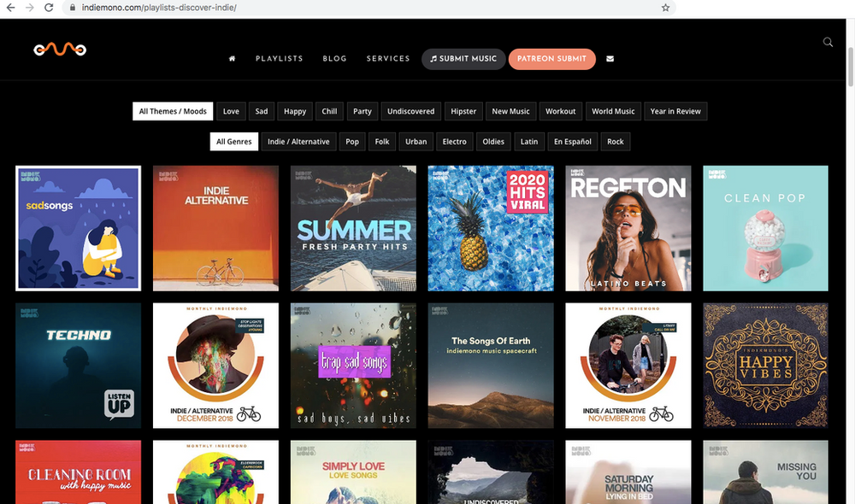Open the trap sad songs playlist
This screenshot has height=504, width=855.
click(x=353, y=366)
